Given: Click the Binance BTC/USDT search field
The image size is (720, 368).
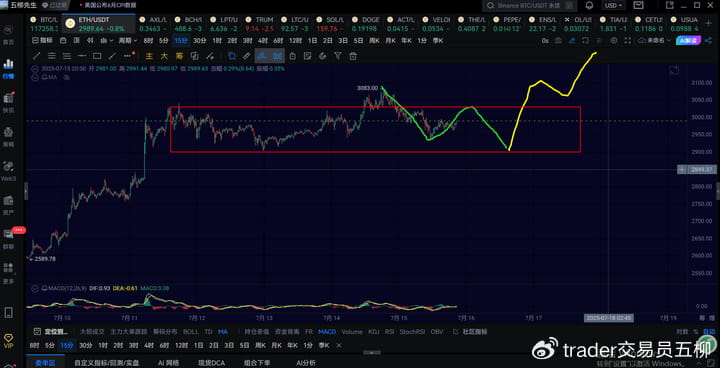Looking at the screenshot, I should coord(530,6).
